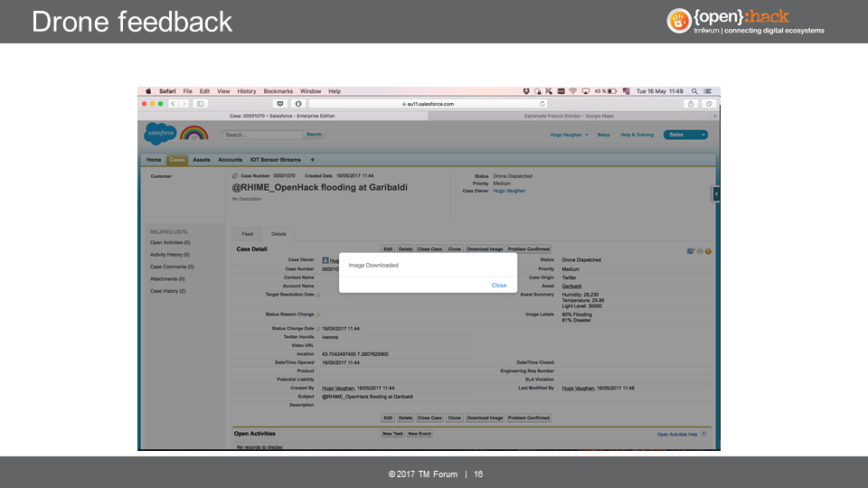Click the Dropbox menu bar icon
The image size is (868, 488).
click(x=526, y=91)
